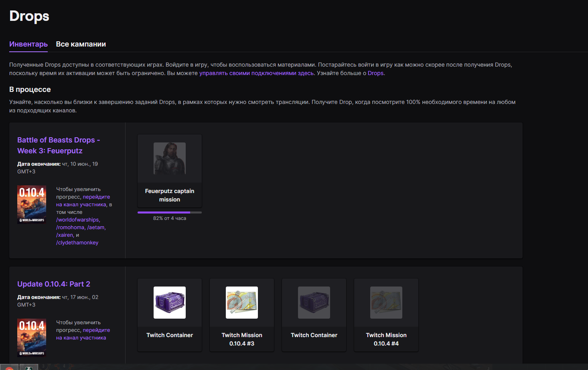The width and height of the screenshot is (588, 370).
Task: Switch to the Все кампании tab
Action: click(x=81, y=44)
